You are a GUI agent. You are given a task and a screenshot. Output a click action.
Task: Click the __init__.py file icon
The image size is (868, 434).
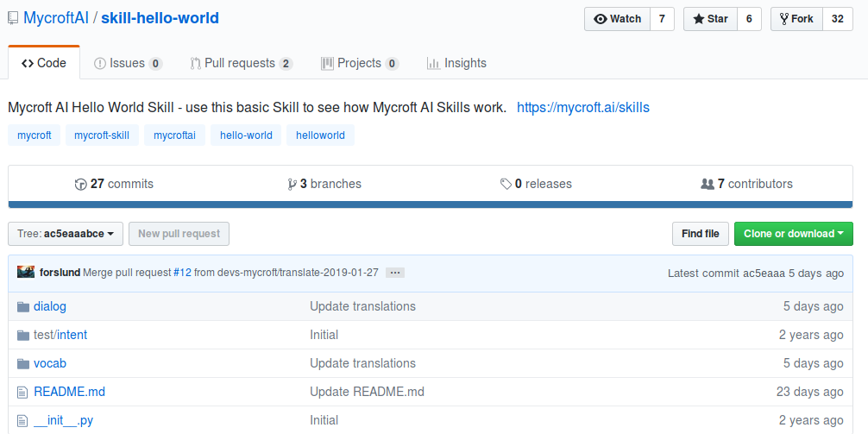click(x=22, y=421)
